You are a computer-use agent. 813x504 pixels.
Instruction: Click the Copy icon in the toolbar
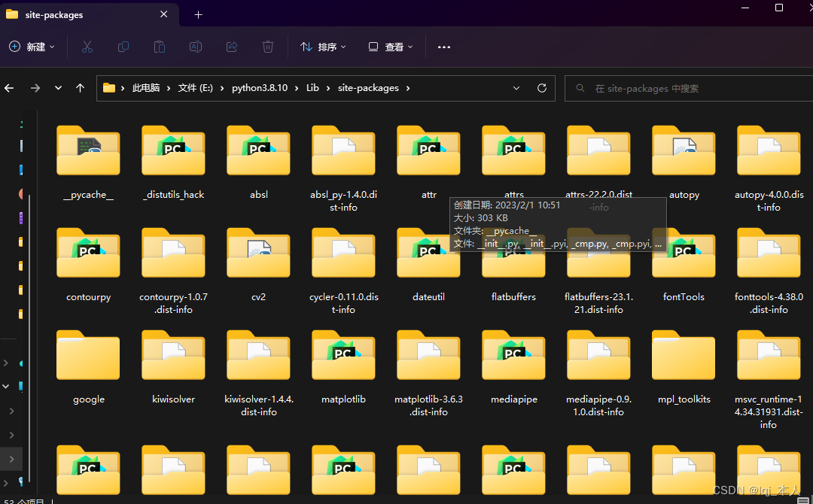[123, 47]
